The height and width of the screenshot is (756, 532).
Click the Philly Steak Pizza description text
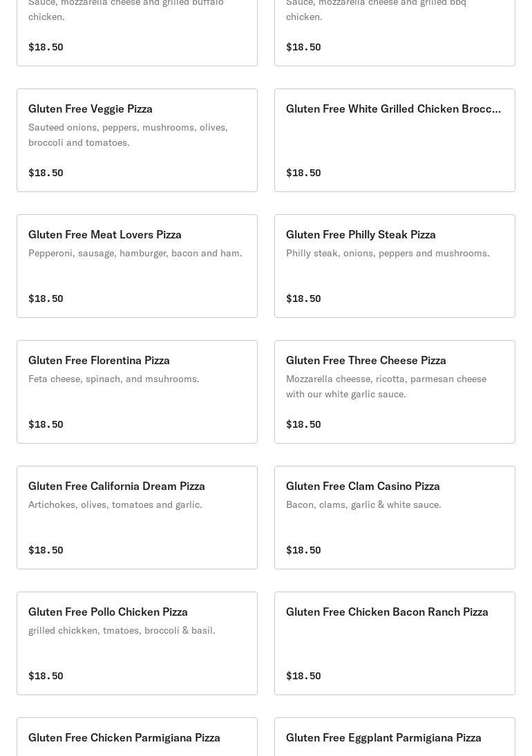point(388,254)
